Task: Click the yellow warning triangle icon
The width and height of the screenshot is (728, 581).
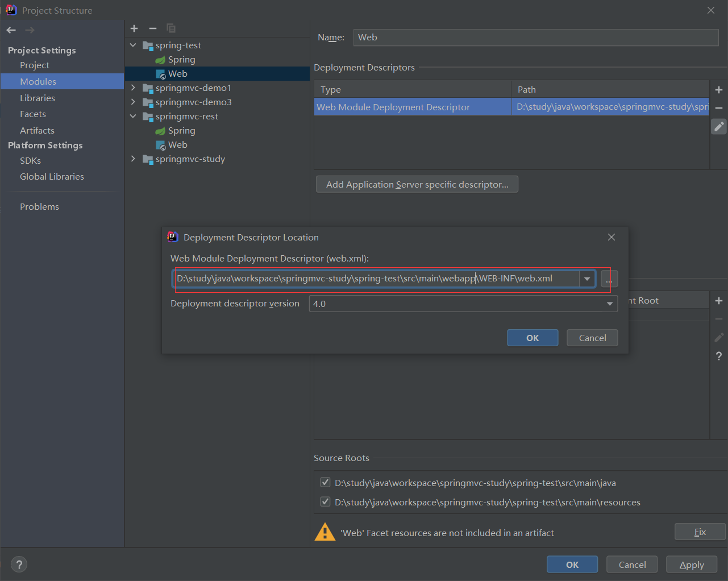Action: (x=325, y=532)
